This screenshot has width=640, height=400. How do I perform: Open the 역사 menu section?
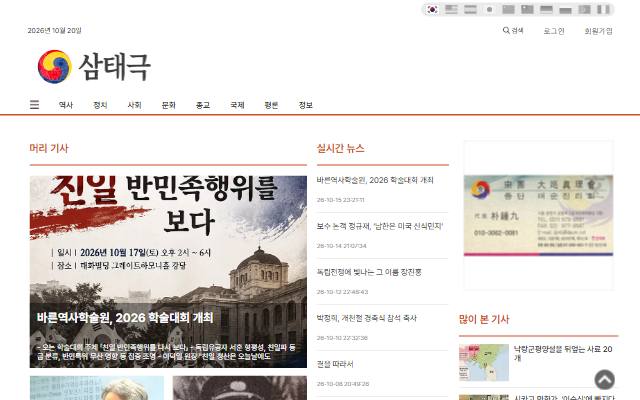(66, 105)
